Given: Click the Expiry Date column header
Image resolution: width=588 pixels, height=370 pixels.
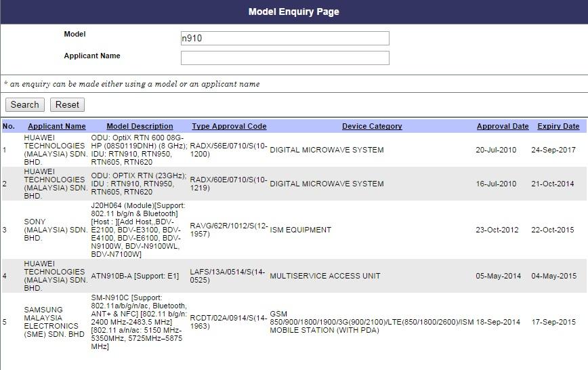Looking at the screenshot, I should pos(558,126).
